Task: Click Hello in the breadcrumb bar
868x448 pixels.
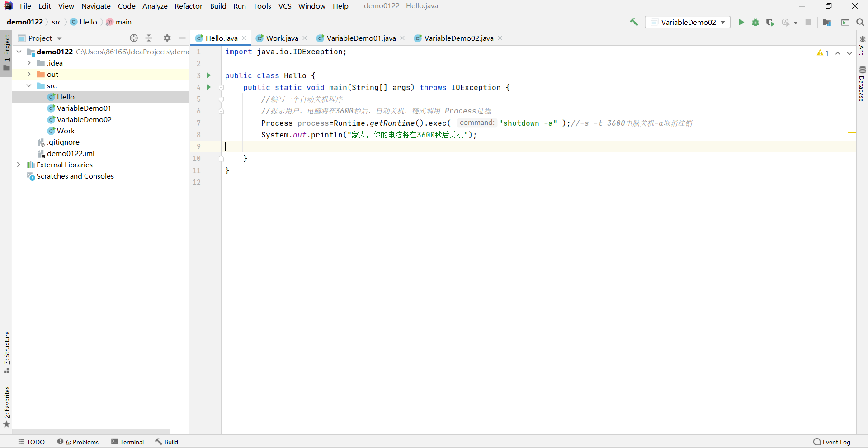Action: coord(84,22)
